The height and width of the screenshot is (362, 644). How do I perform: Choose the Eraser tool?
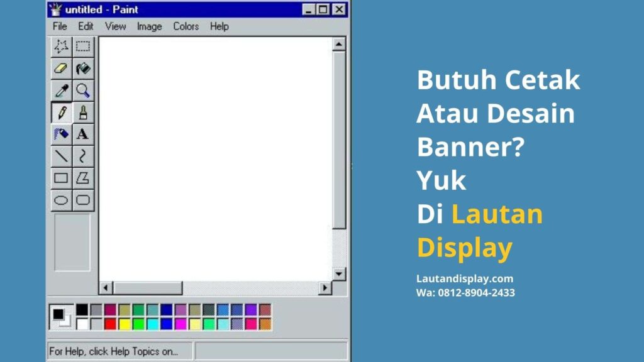tap(61, 68)
